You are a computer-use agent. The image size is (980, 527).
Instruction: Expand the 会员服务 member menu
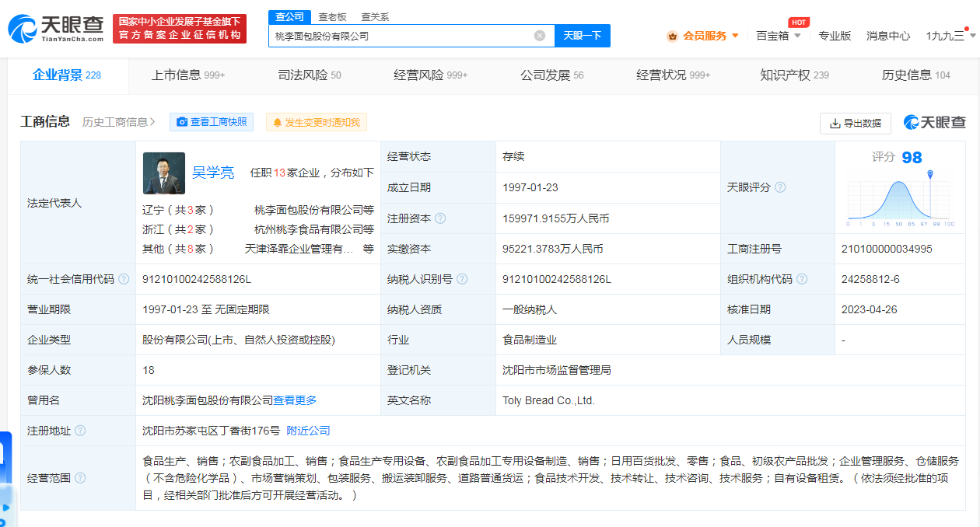click(x=703, y=36)
